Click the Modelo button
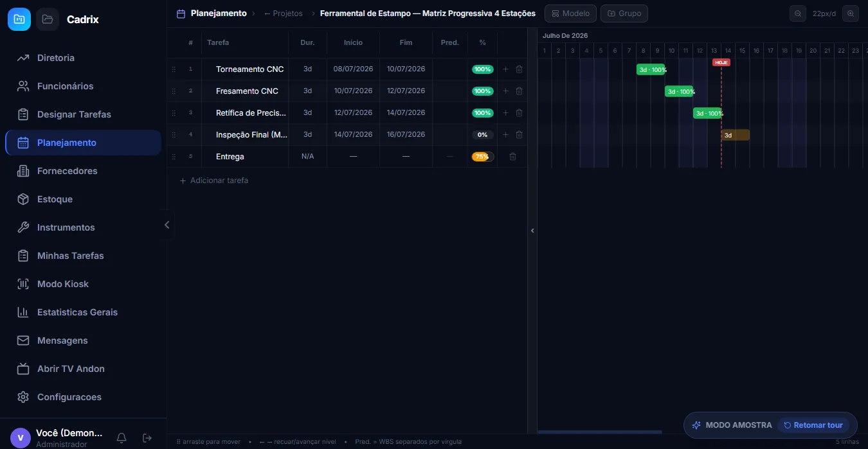Viewport: 868px width, 449px height. point(570,13)
